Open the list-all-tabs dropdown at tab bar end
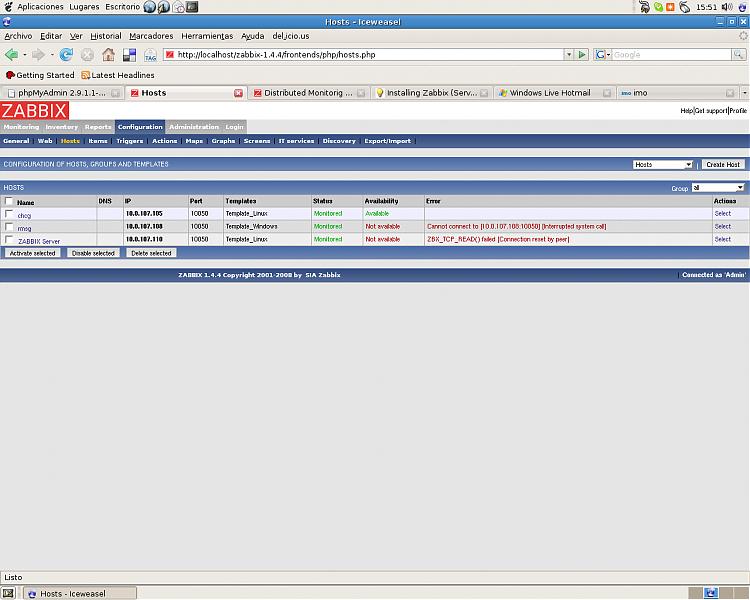The width and height of the screenshot is (750, 600). pyautogui.click(x=745, y=93)
